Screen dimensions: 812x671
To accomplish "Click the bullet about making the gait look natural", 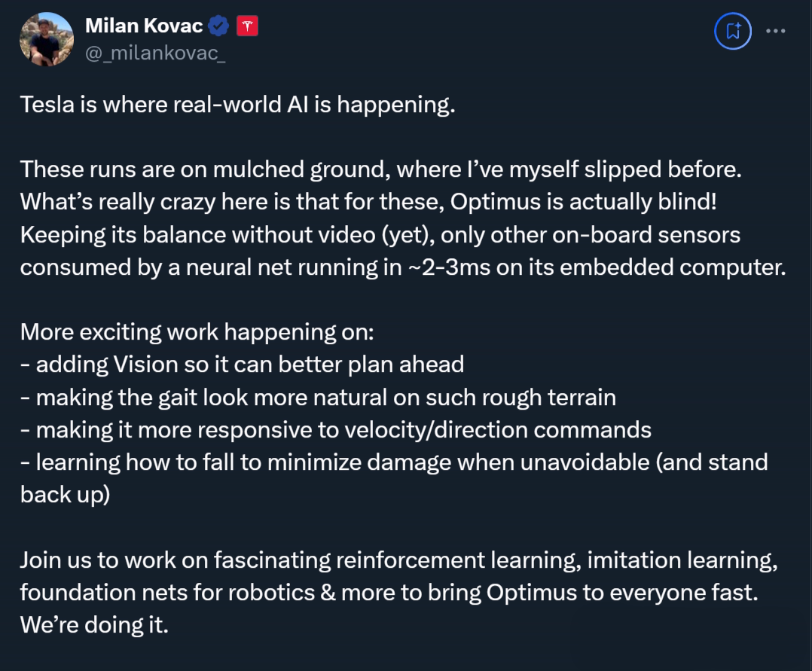I will 318,397.
